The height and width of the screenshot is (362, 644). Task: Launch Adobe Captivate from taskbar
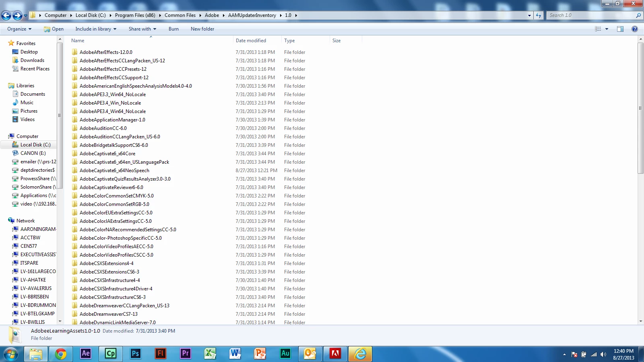(x=111, y=354)
